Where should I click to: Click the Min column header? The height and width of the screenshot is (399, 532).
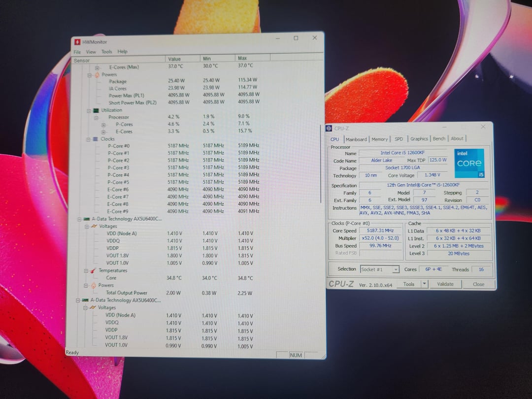[218, 58]
